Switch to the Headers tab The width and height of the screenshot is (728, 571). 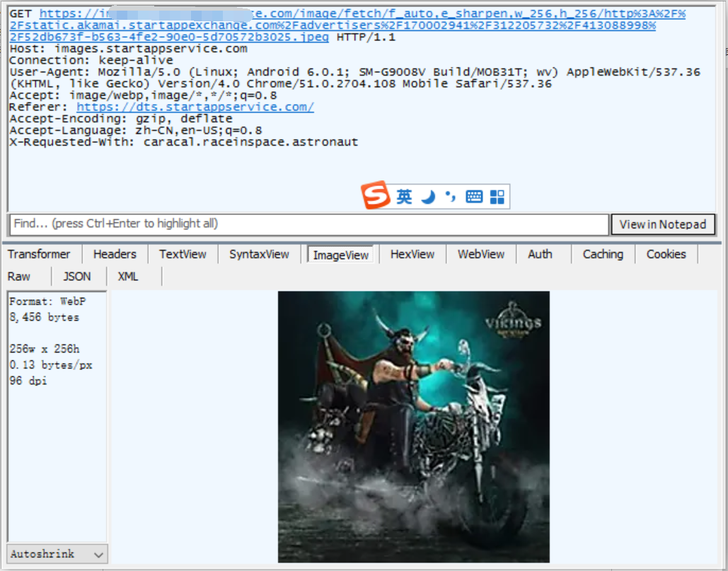coord(115,255)
